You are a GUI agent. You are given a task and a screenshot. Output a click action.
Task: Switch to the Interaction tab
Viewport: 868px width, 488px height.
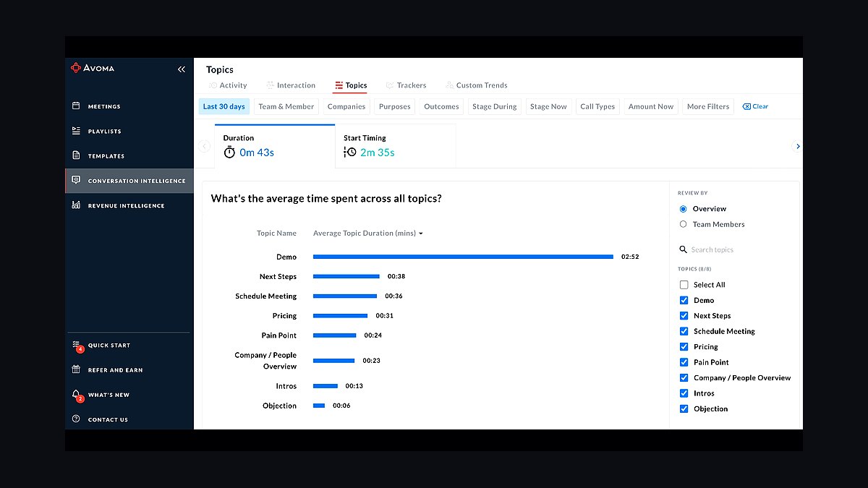[291, 85]
